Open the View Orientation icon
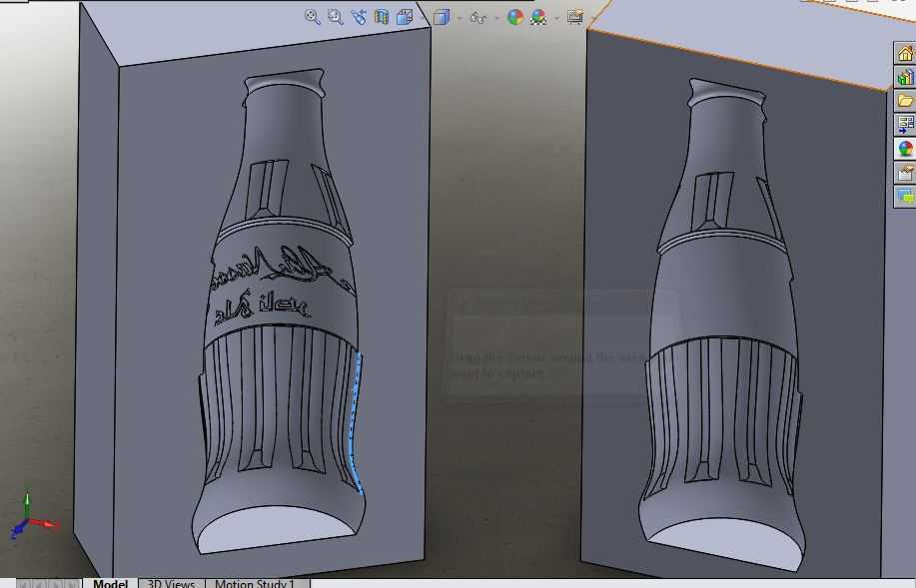Image resolution: width=916 pixels, height=588 pixels. [405, 17]
